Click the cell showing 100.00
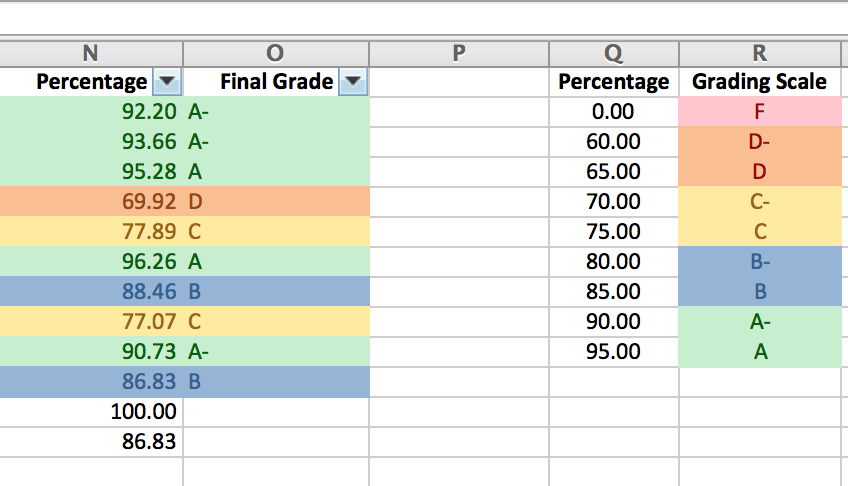The image size is (848, 486). point(92,412)
